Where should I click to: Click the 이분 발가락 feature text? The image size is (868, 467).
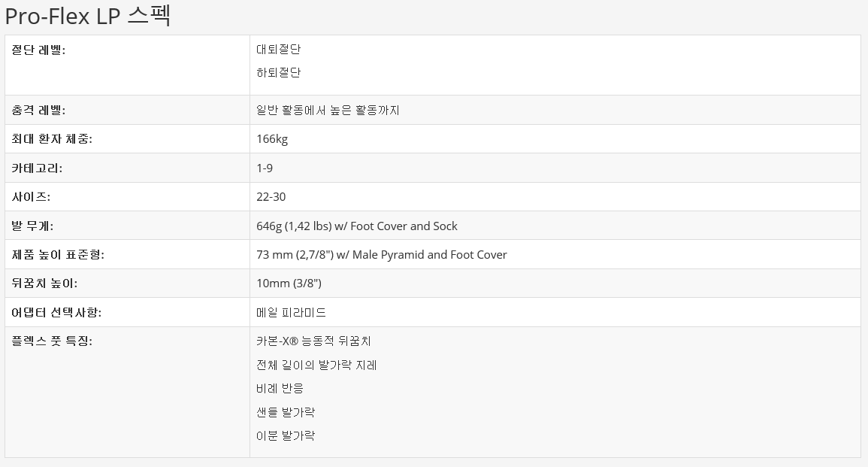click(285, 436)
